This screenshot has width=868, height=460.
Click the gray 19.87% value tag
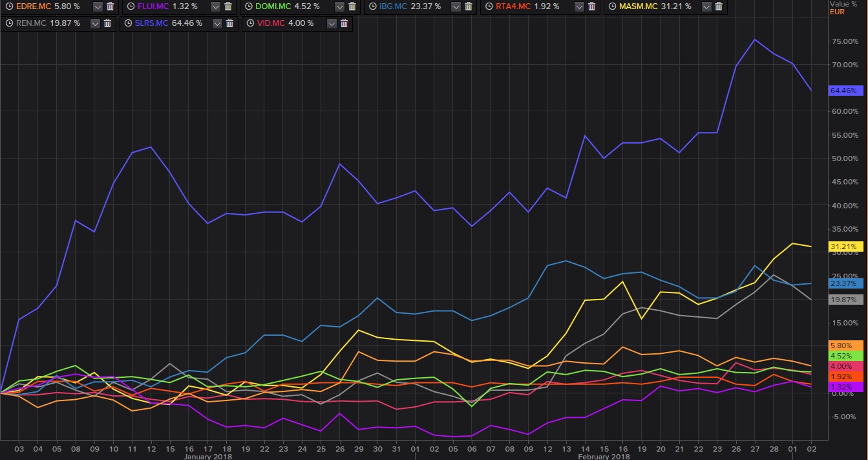pyautogui.click(x=845, y=300)
